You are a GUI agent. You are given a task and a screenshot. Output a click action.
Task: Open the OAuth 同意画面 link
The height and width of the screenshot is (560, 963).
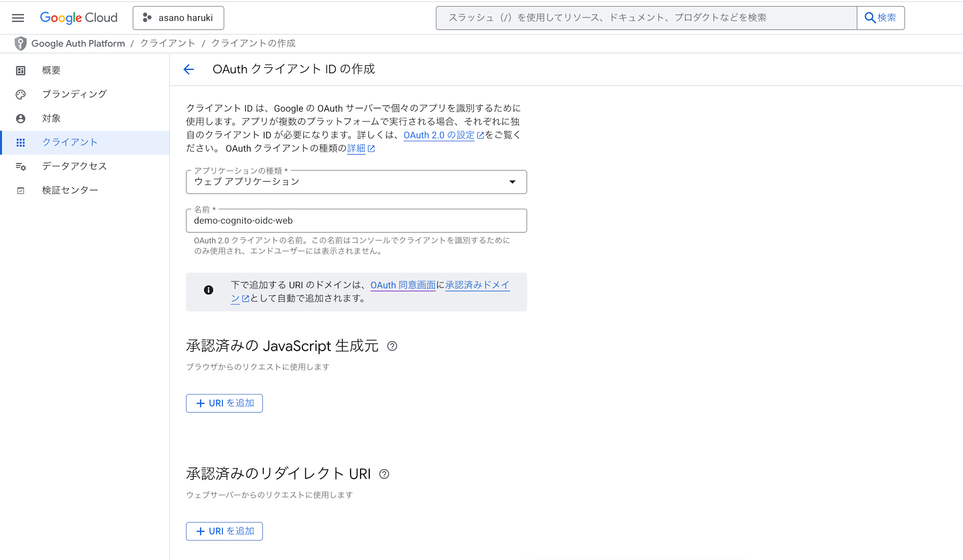403,285
